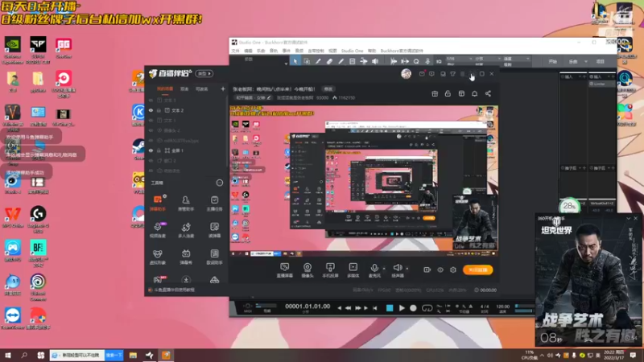Expand the speaker options arrow
644x362 pixels.
tap(407, 268)
